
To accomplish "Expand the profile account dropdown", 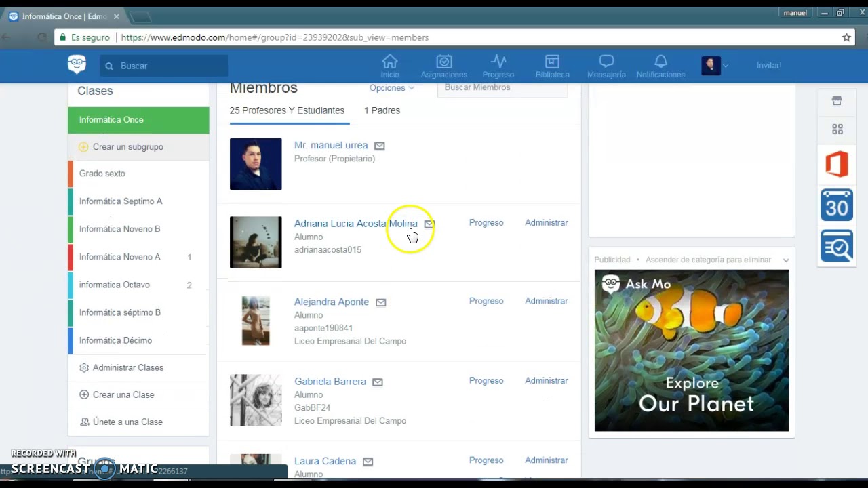I will (725, 65).
